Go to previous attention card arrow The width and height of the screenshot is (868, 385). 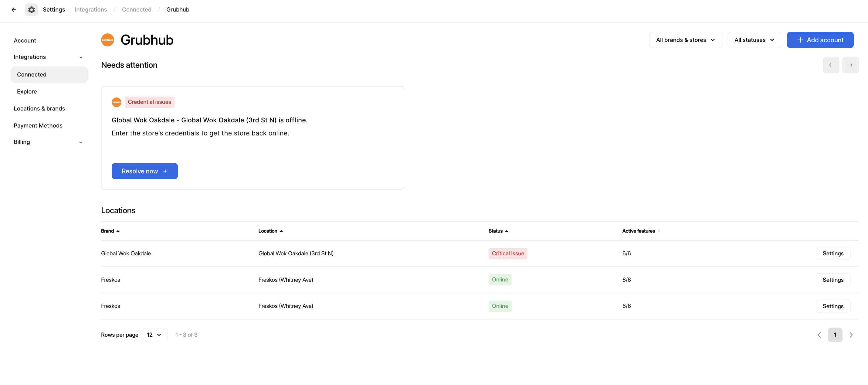tap(831, 65)
